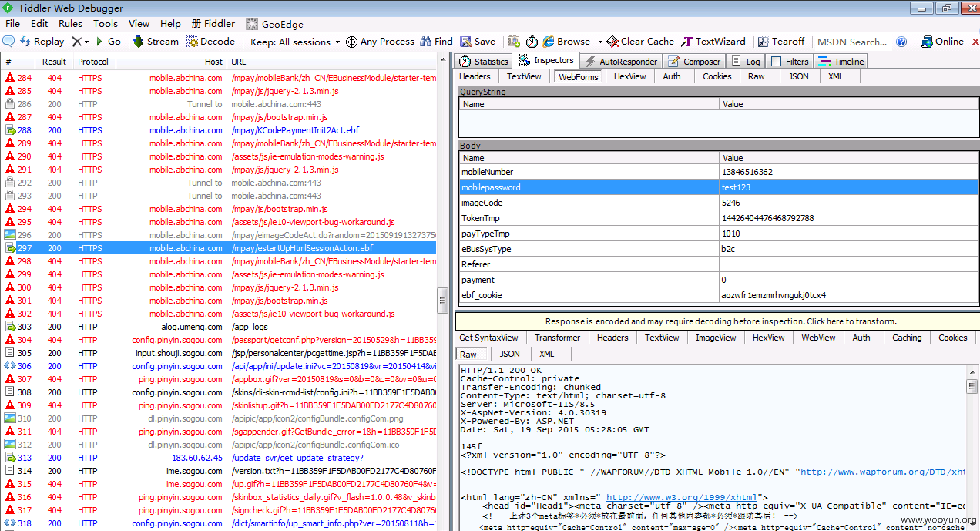
Task: Click the comment balloon toolbar icon
Action: (x=8, y=41)
